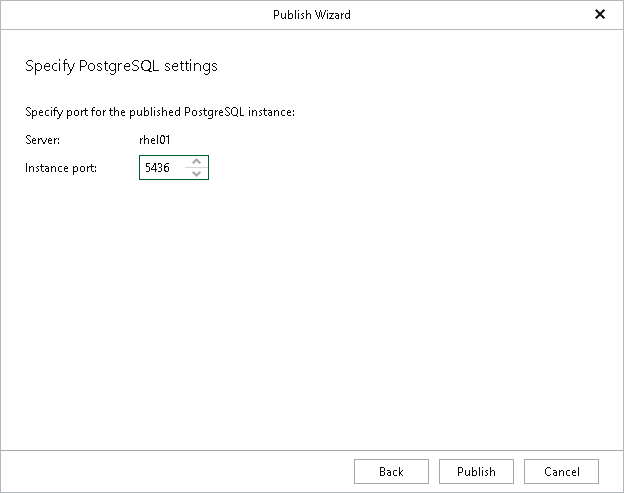Click the word Wizard in the title bar

333,15
